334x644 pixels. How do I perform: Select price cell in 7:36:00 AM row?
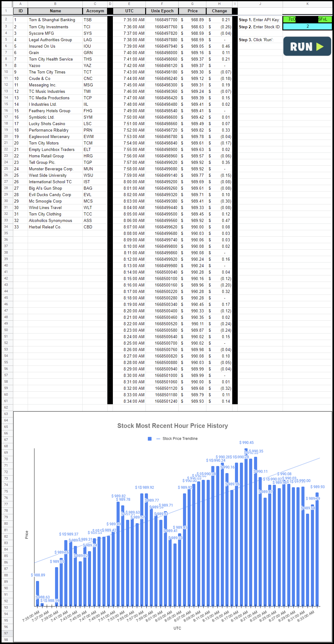coord(193,27)
